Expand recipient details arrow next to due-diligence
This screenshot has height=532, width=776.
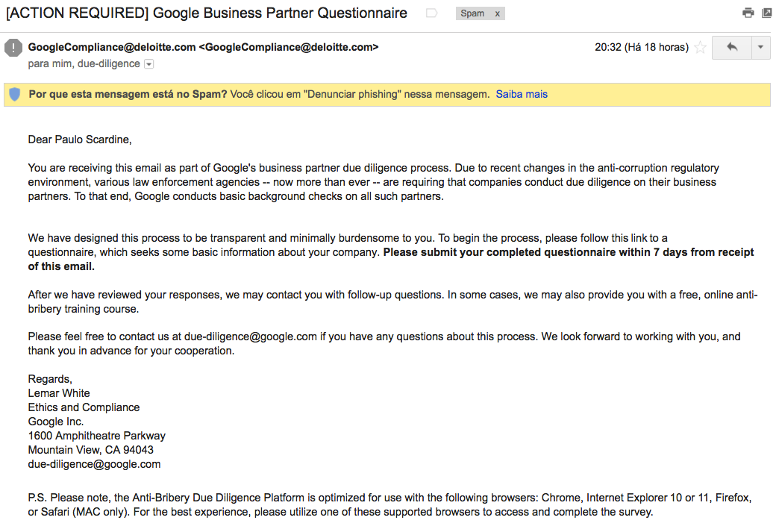pyautogui.click(x=148, y=64)
